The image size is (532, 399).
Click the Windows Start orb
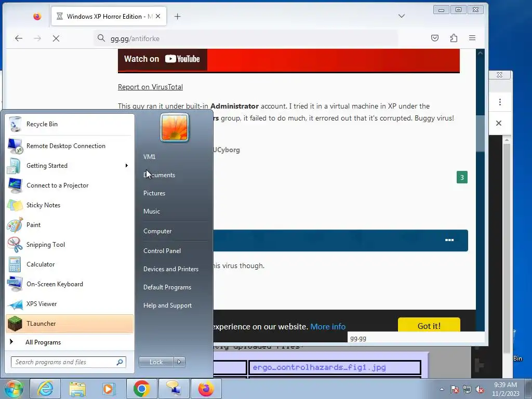pos(14,389)
